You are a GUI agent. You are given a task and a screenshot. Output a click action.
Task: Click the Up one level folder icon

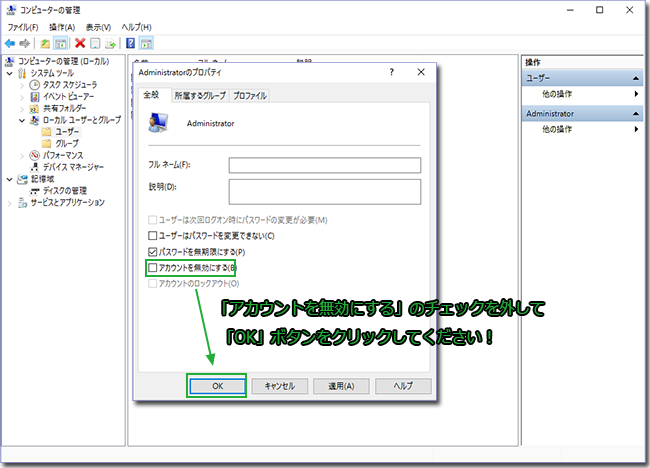coord(45,43)
